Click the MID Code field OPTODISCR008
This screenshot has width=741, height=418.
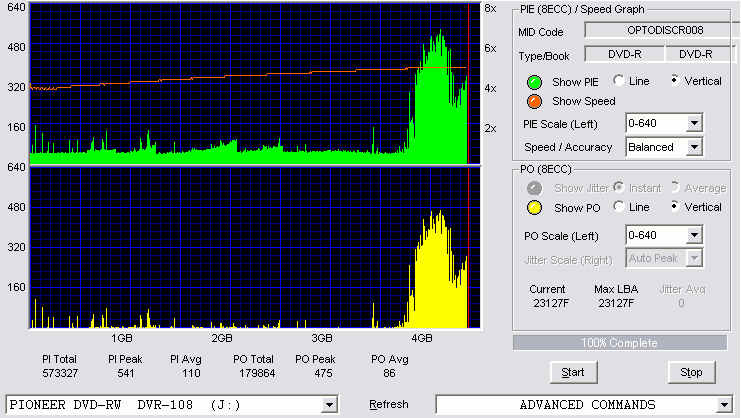pyautogui.click(x=662, y=30)
